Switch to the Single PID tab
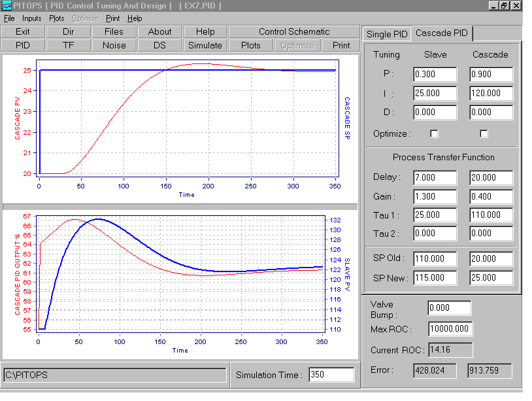This screenshot has height=401, width=532. [388, 34]
